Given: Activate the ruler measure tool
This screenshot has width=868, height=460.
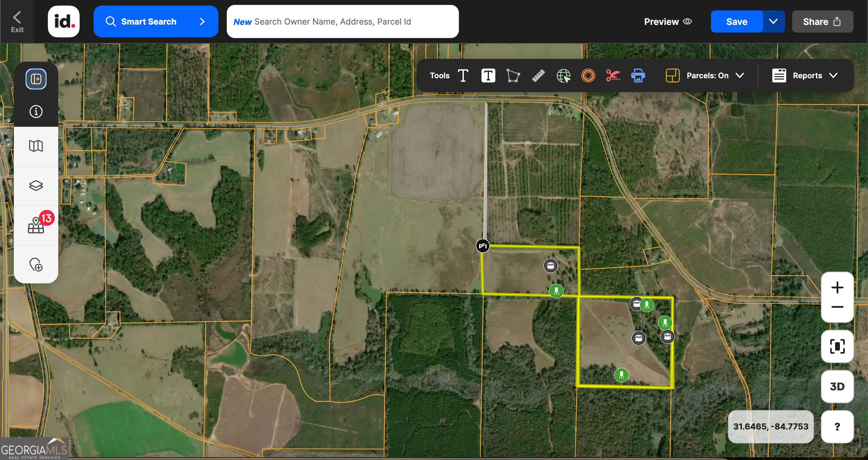Looking at the screenshot, I should pyautogui.click(x=538, y=76).
